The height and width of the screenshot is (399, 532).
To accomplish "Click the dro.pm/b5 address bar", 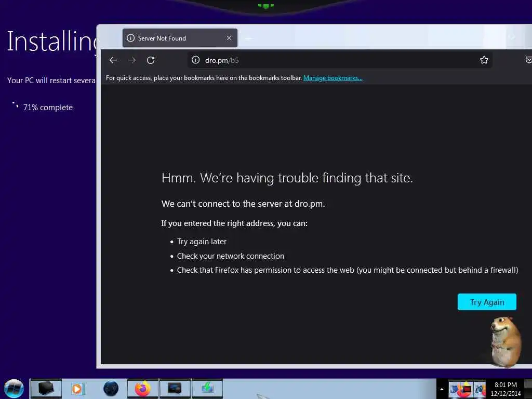I will click(x=339, y=60).
